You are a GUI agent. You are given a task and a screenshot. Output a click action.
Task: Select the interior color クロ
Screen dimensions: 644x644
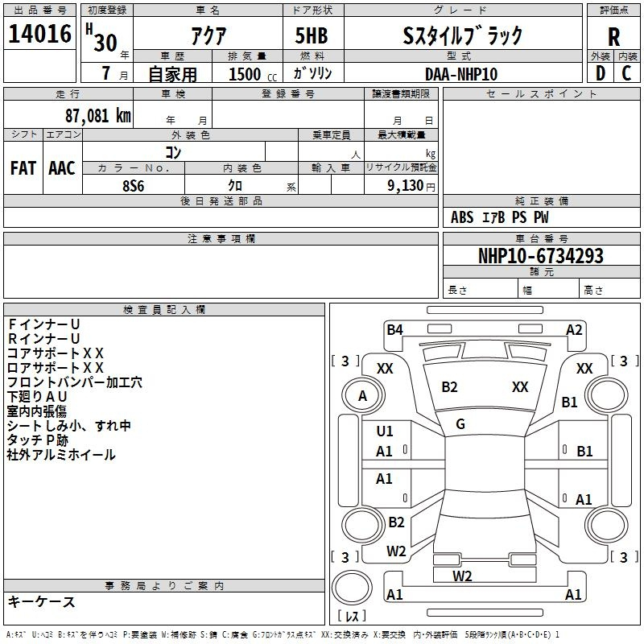pyautogui.click(x=235, y=186)
